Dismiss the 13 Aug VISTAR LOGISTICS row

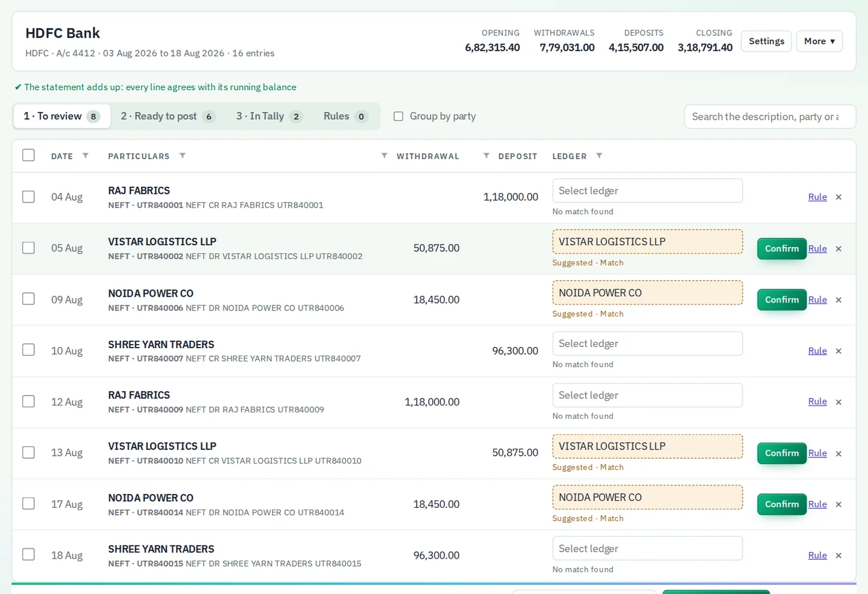click(838, 453)
